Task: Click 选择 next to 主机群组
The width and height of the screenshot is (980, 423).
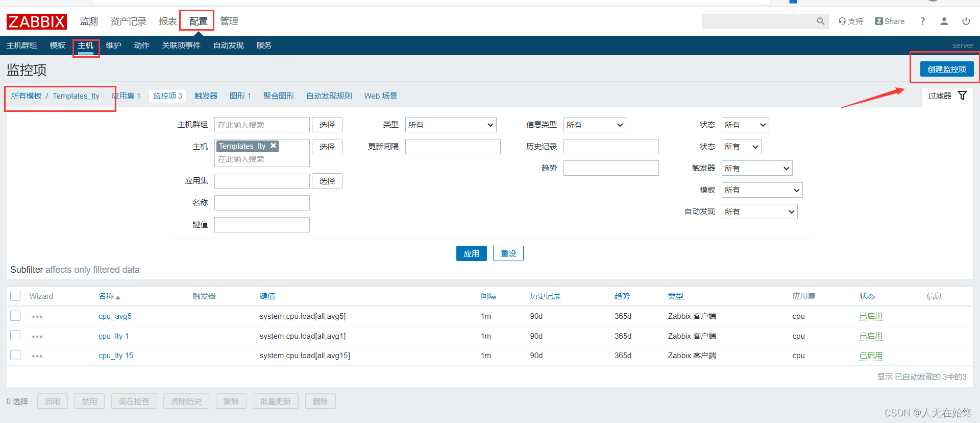Action: (327, 125)
